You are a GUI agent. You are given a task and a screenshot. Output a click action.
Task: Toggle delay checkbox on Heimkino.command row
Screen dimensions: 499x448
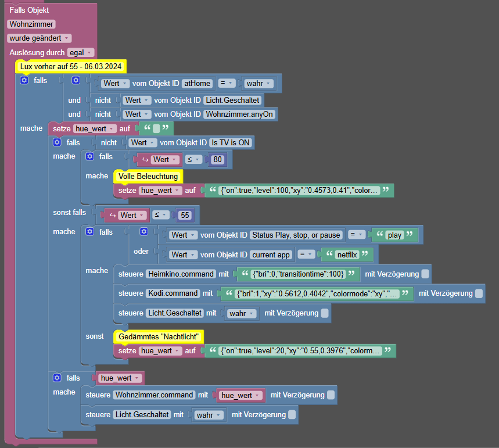point(425,274)
